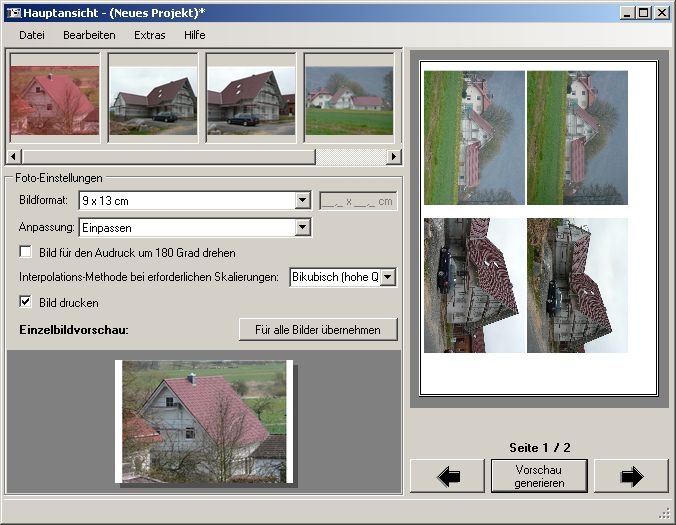Viewport: 676px width, 525px height.
Task: Select the third thumbnail with parked car
Action: pyautogui.click(x=250, y=100)
